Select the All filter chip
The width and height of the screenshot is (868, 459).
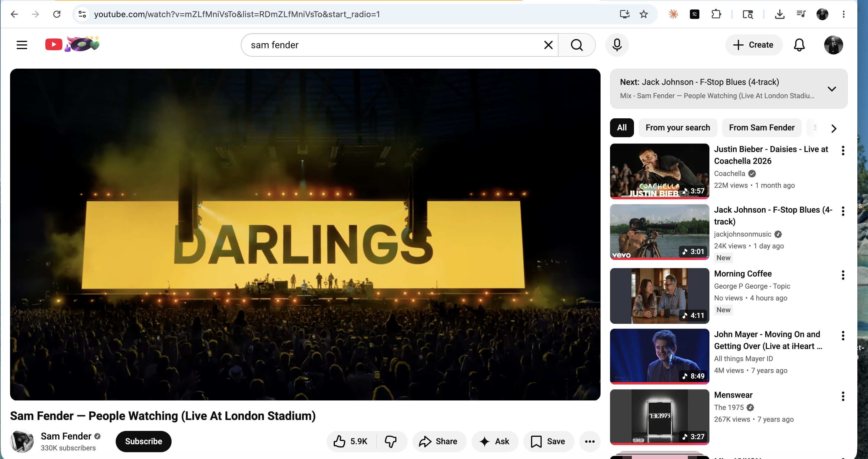622,128
